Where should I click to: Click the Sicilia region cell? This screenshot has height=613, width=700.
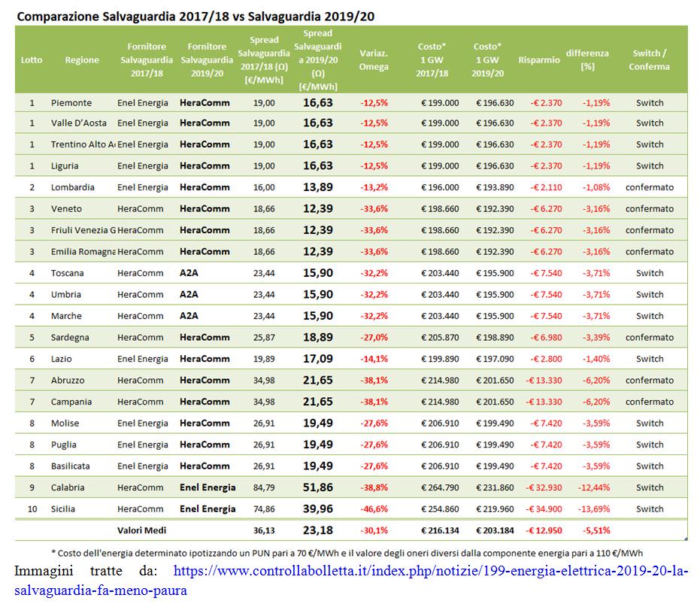[x=63, y=509]
